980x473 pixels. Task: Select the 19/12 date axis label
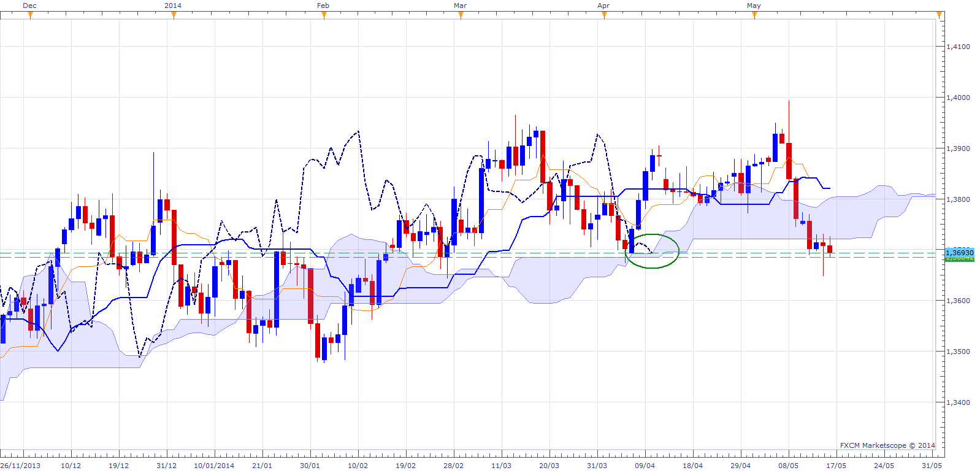coord(118,466)
